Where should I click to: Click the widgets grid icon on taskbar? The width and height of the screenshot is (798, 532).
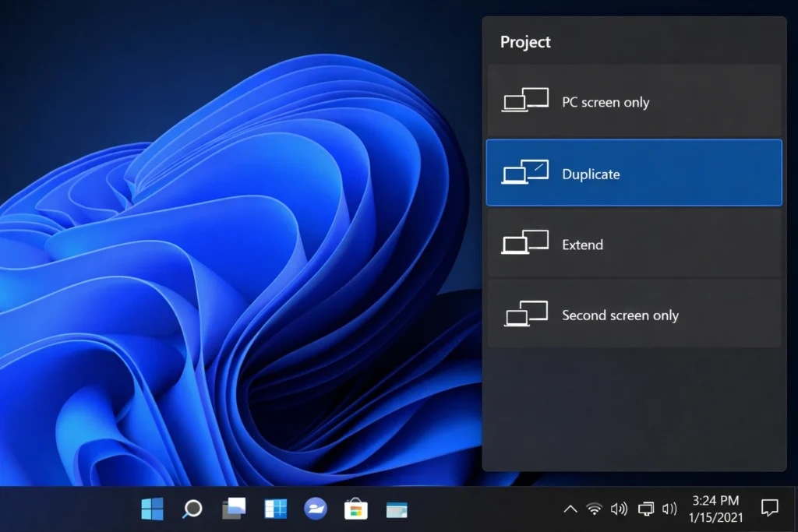click(274, 509)
